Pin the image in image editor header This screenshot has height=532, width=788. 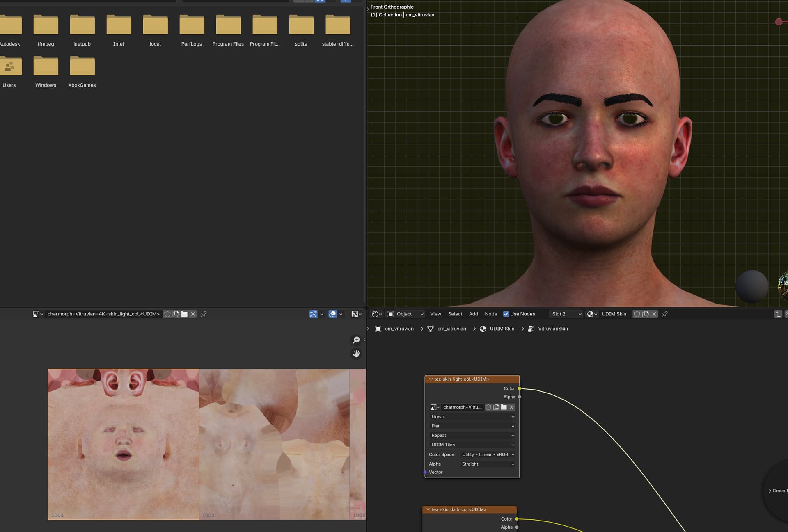click(204, 314)
